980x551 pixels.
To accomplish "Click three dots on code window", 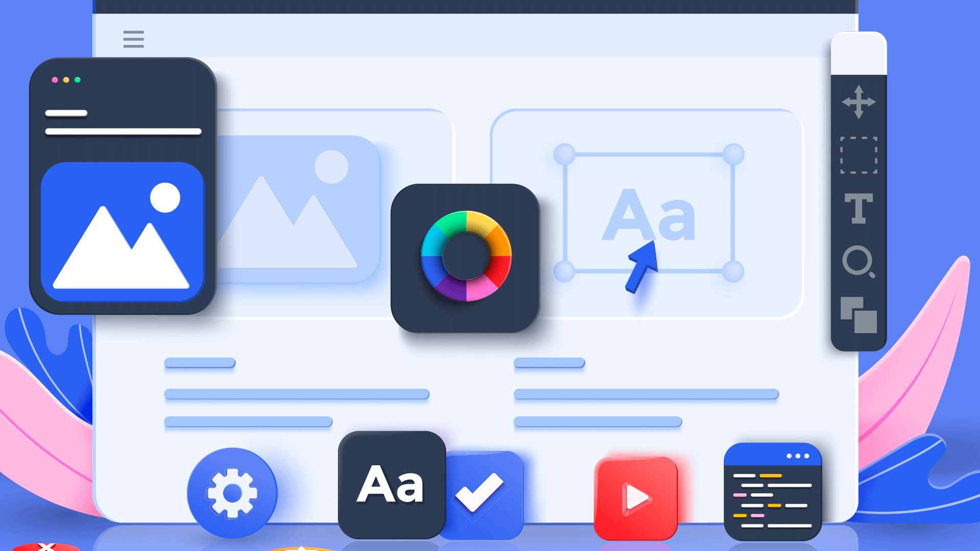I will tap(798, 456).
